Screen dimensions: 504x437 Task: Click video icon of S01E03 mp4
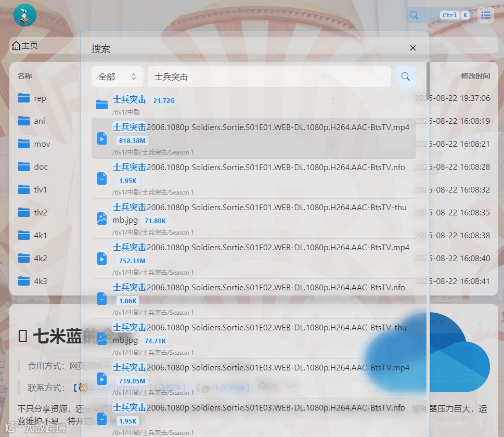[102, 379]
